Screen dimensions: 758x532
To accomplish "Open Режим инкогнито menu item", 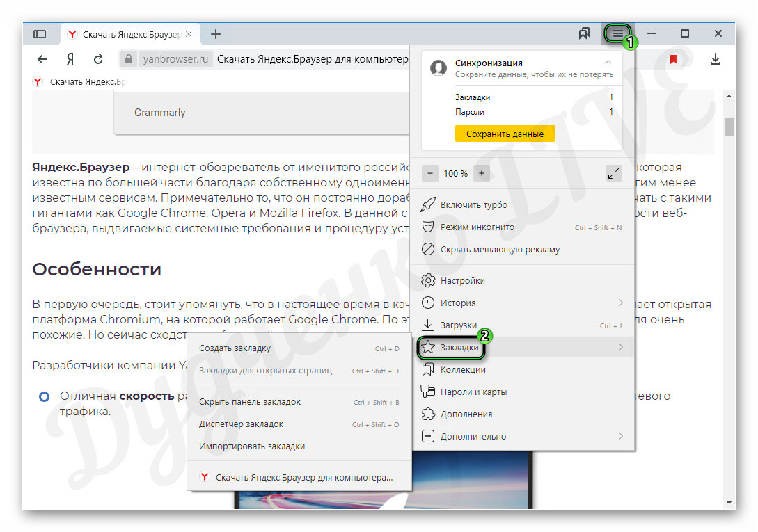I will [x=521, y=227].
